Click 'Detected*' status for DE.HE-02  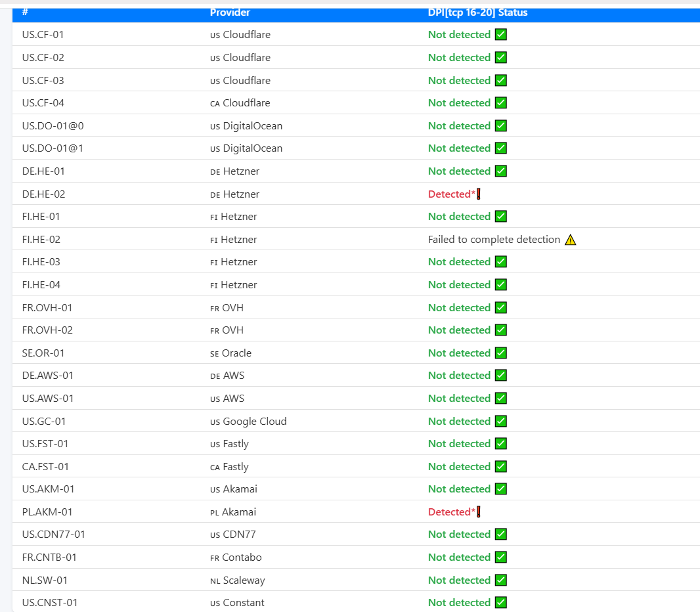pyautogui.click(x=451, y=194)
